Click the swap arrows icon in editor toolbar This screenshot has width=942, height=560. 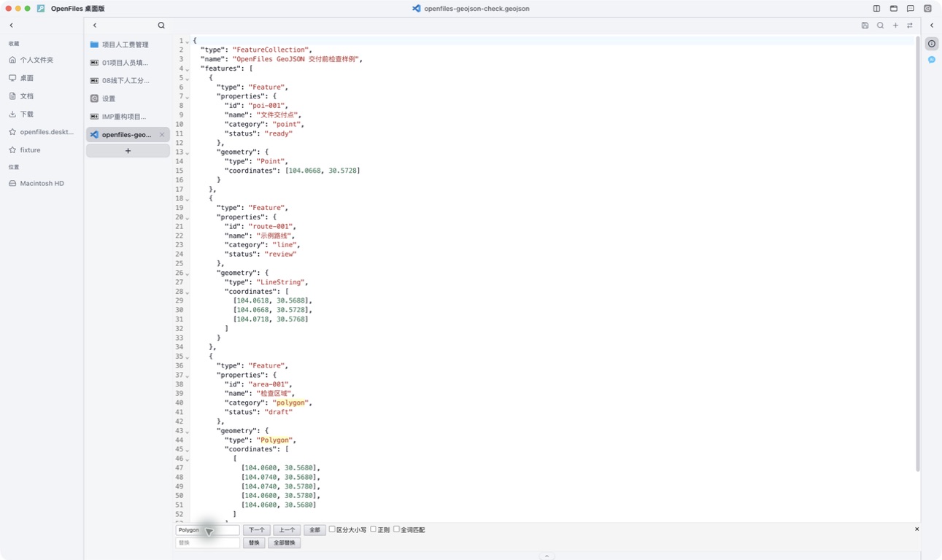coord(910,26)
